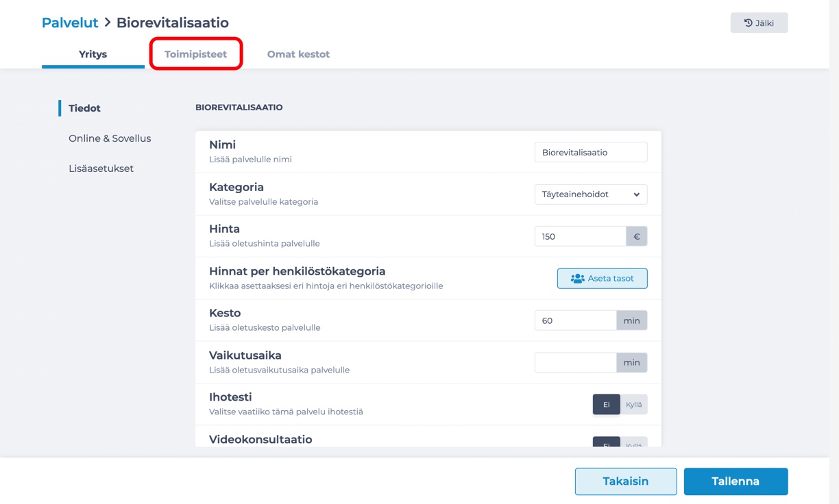Select the Yritys tab

coord(93,54)
